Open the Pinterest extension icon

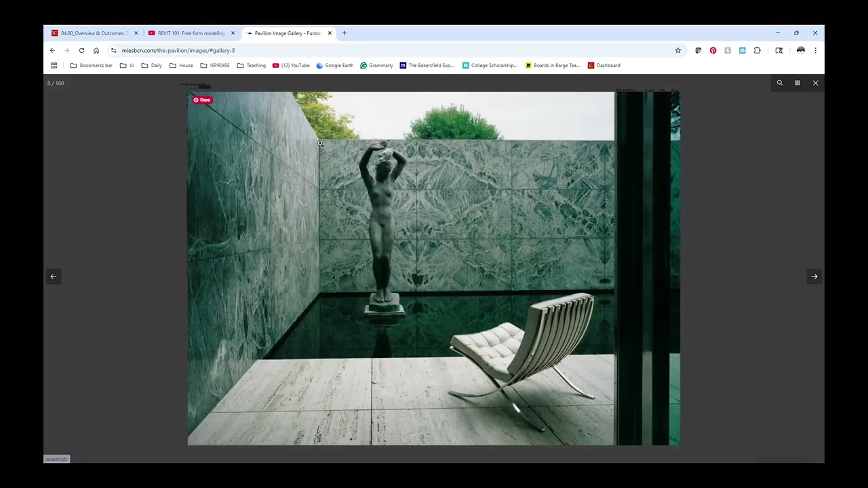click(713, 50)
